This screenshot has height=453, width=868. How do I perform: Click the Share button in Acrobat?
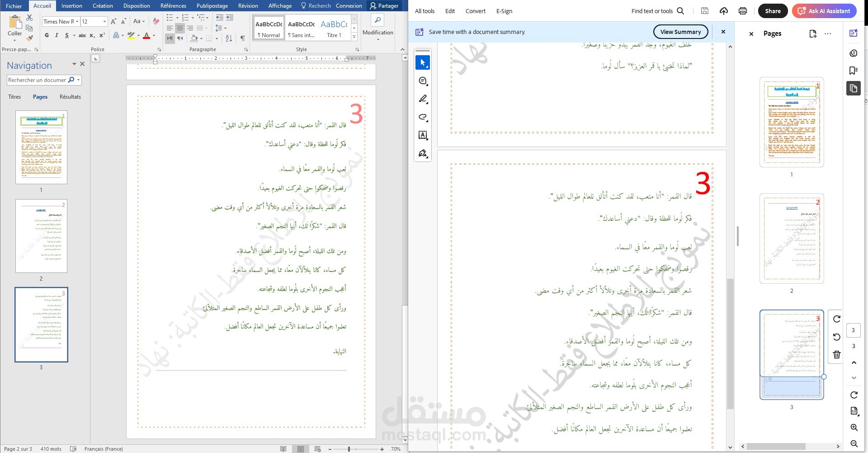click(773, 11)
